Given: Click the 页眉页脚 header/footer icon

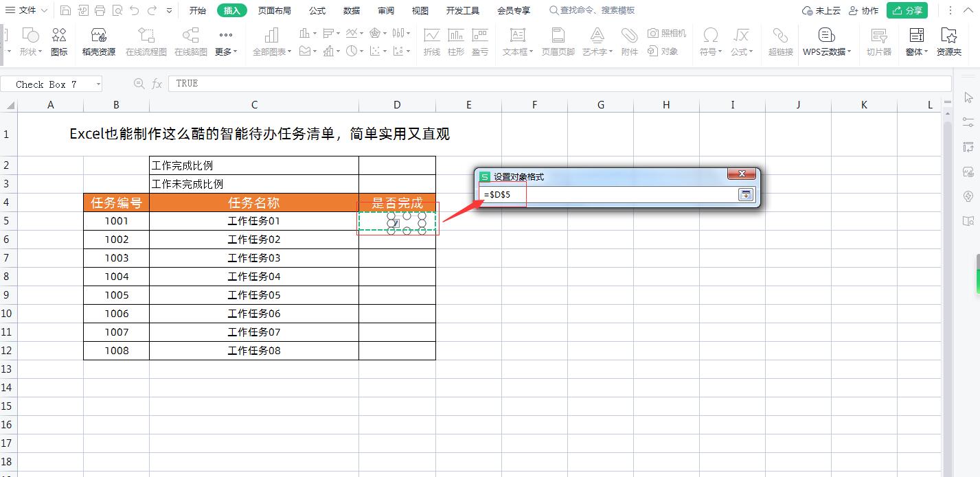Looking at the screenshot, I should click(558, 41).
